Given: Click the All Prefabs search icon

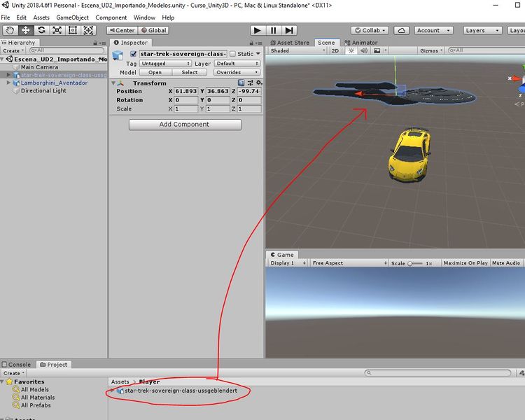Looking at the screenshot, I should (x=15, y=405).
